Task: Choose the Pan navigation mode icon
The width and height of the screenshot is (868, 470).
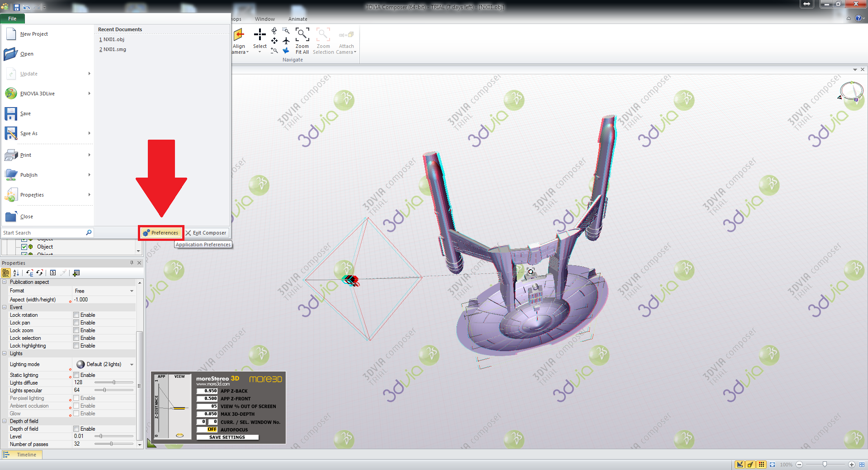Action: pos(274,41)
